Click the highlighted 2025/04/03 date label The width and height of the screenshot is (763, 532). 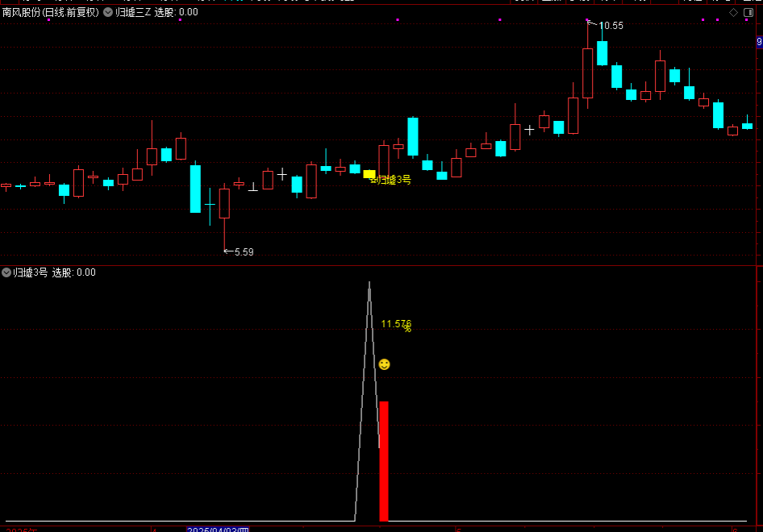coord(218,530)
